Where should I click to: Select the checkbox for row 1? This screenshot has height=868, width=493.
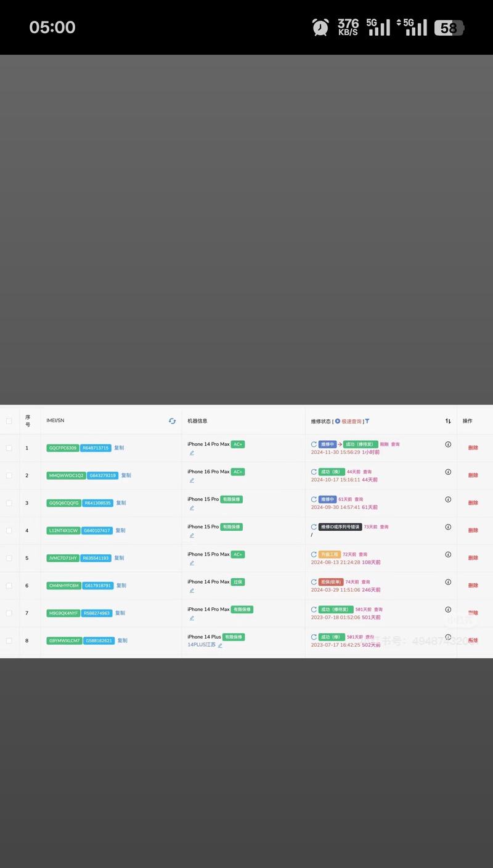tap(9, 448)
